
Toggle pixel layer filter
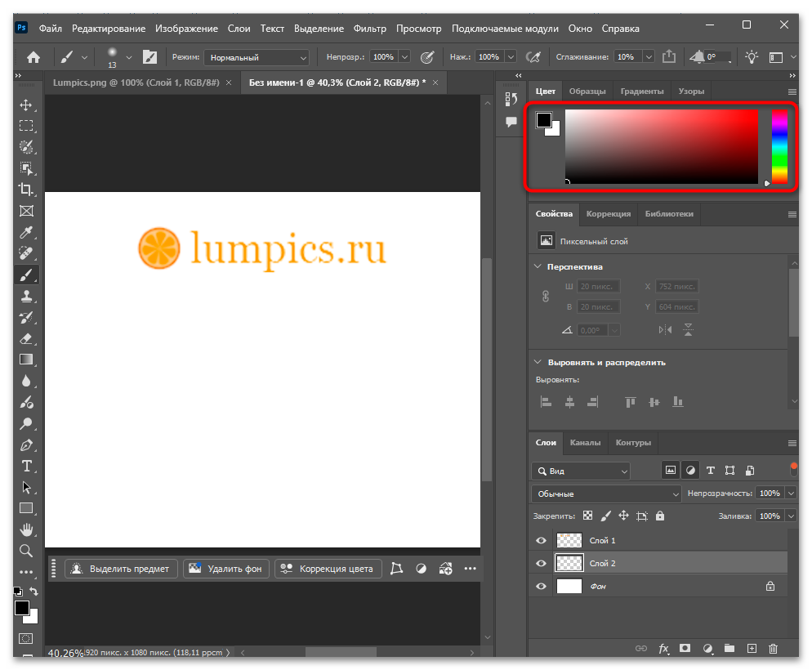(x=671, y=470)
